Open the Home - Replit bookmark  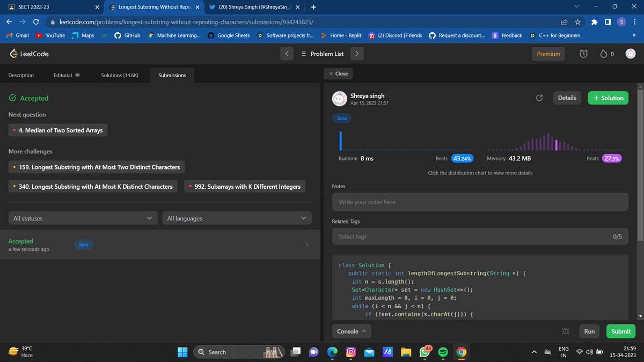(x=341, y=35)
